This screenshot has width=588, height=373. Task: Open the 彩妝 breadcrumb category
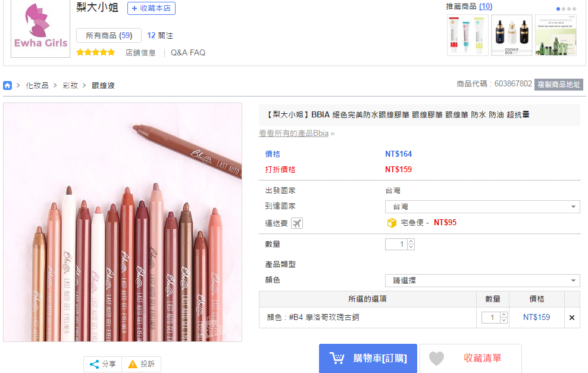(x=70, y=86)
